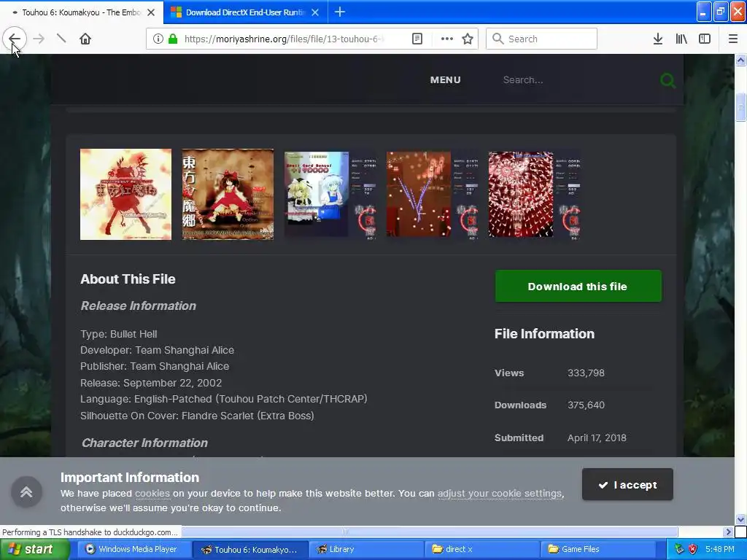Open the Downloads arrow in toolbar
This screenshot has width=747, height=560.
[x=657, y=39]
